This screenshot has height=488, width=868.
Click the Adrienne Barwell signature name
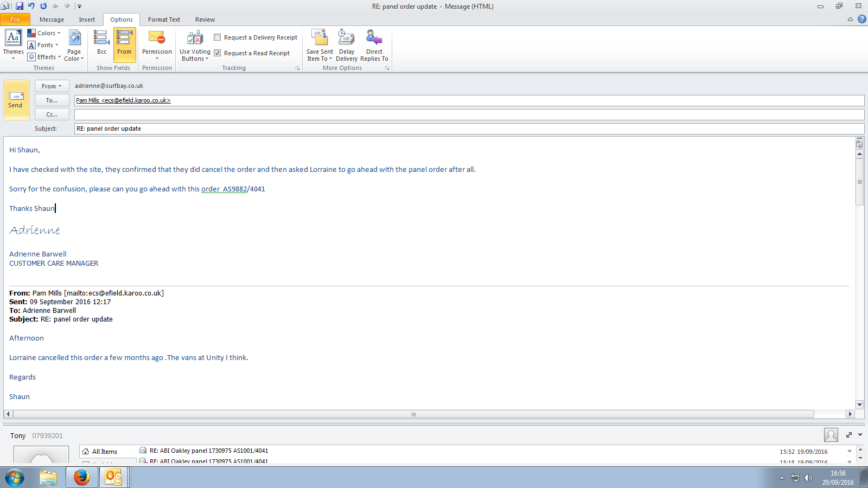pos(37,254)
